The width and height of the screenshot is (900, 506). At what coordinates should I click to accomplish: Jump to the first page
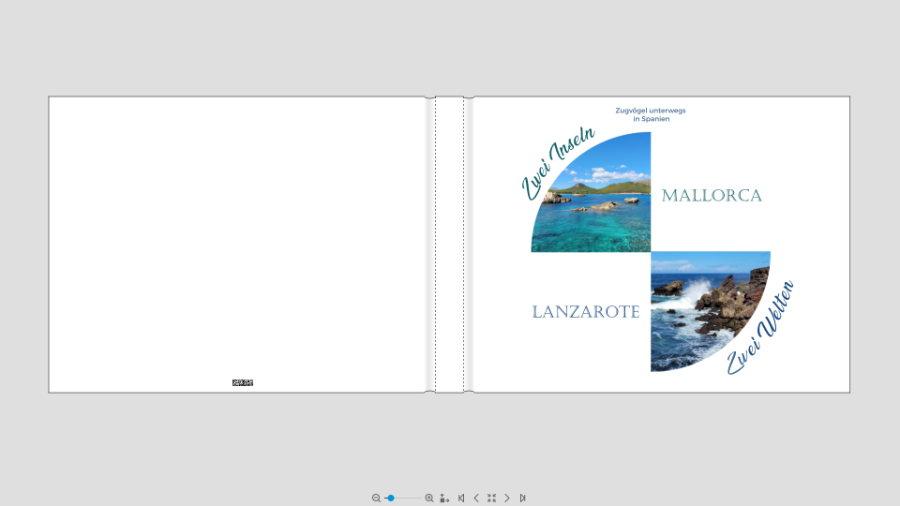(461, 498)
